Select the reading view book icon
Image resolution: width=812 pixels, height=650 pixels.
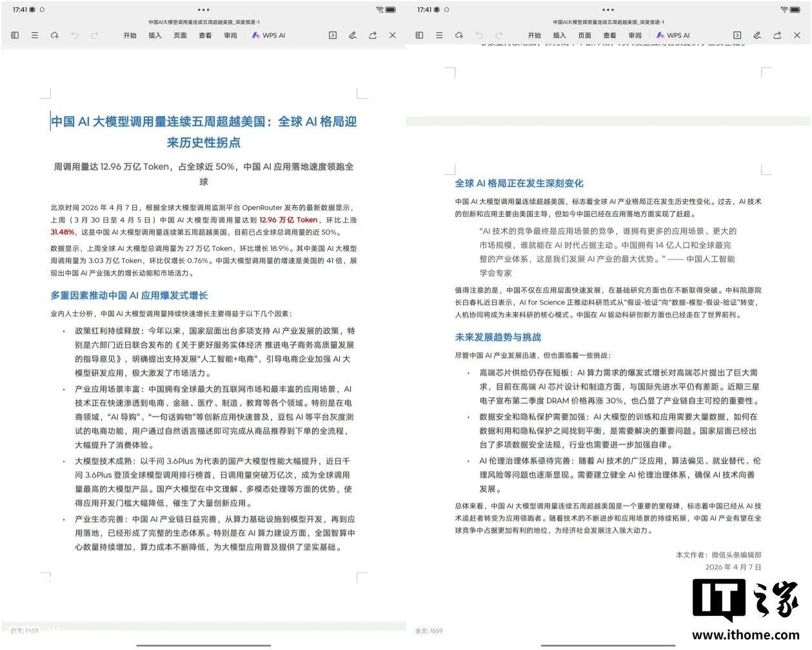[x=15, y=35]
